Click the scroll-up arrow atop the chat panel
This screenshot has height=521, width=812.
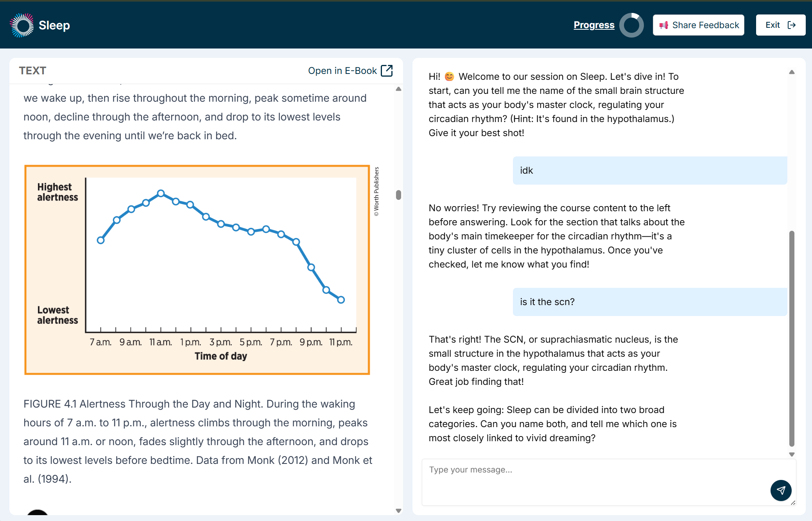click(792, 72)
